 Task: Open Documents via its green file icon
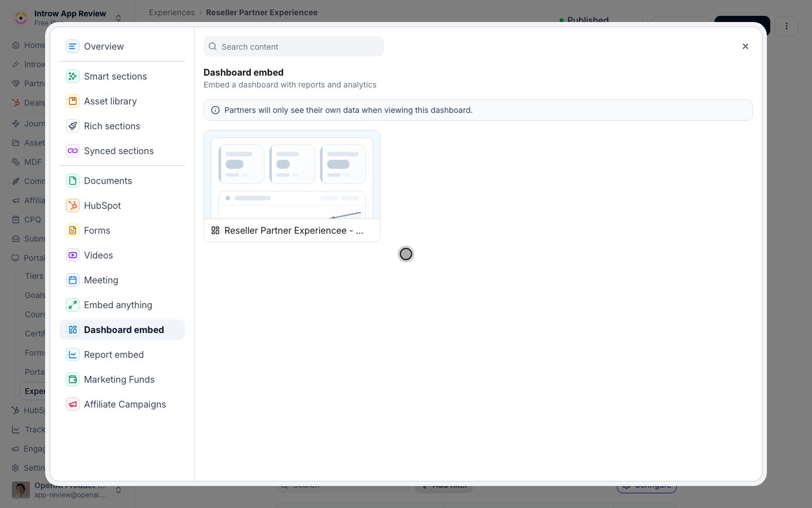[x=73, y=181]
